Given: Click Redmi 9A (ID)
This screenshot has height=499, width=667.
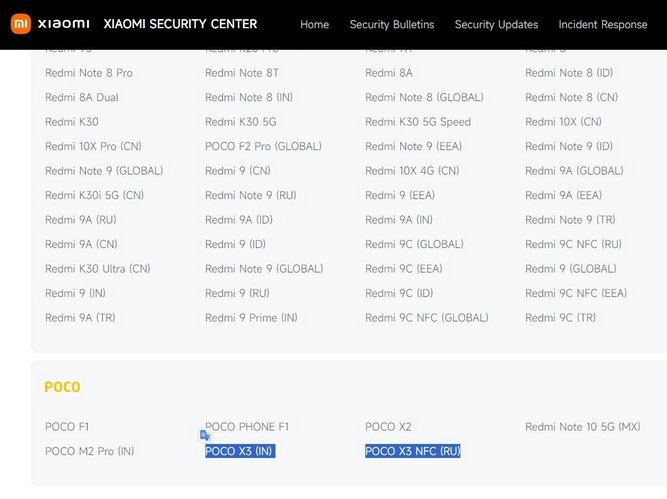Looking at the screenshot, I should 239,220.
